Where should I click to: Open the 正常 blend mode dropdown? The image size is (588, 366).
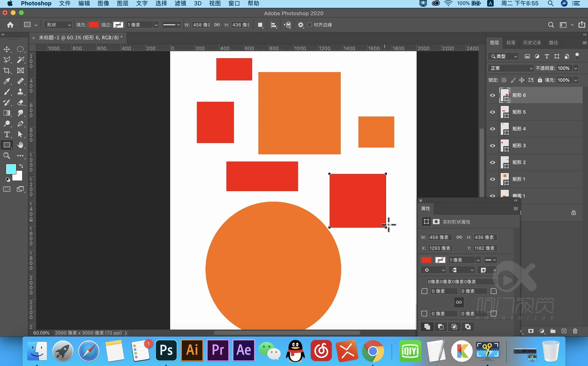point(511,68)
